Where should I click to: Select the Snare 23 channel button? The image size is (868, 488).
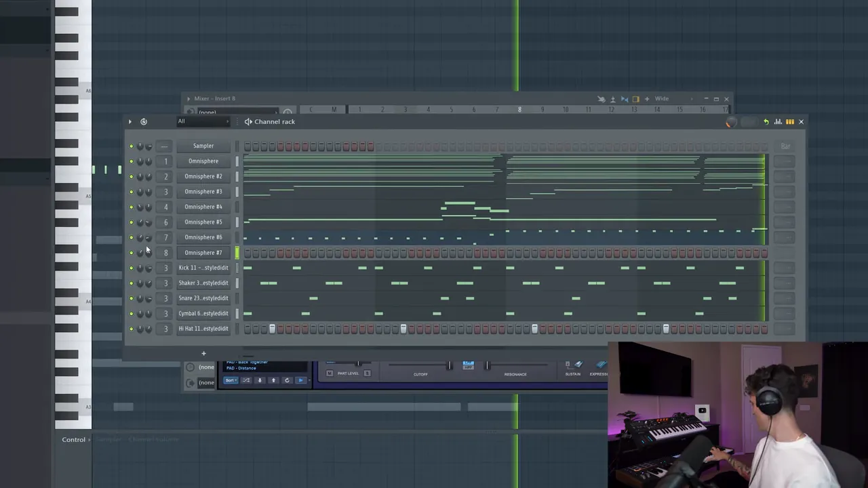pyautogui.click(x=203, y=298)
